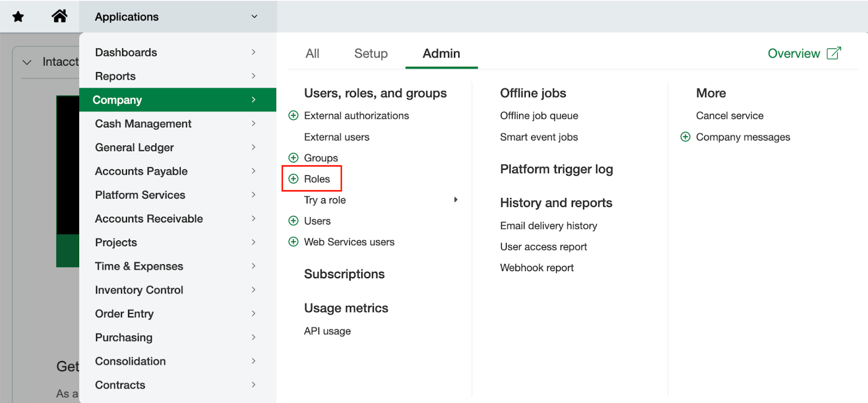The image size is (868, 403).
Task: Expand Cash Management submenu arrow
Action: [x=253, y=124]
